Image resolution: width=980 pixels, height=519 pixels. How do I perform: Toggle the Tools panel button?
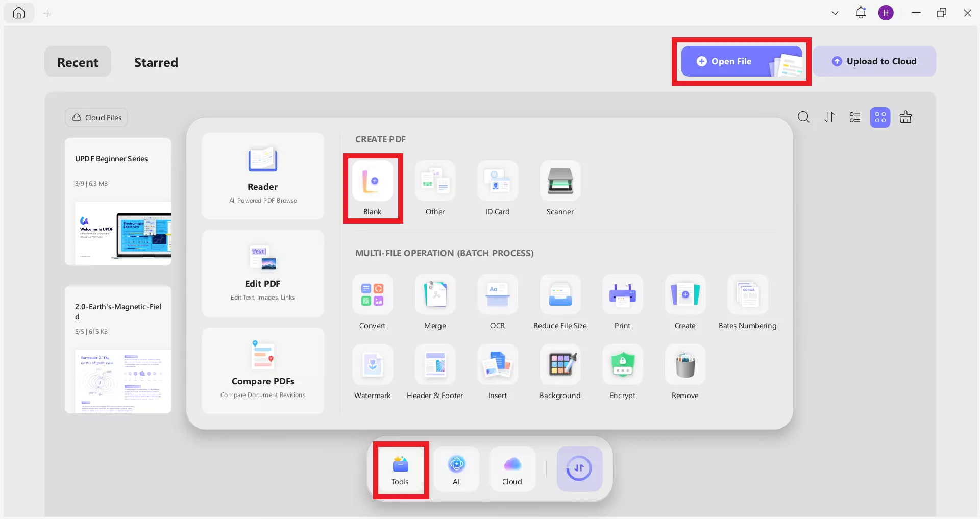click(x=400, y=469)
